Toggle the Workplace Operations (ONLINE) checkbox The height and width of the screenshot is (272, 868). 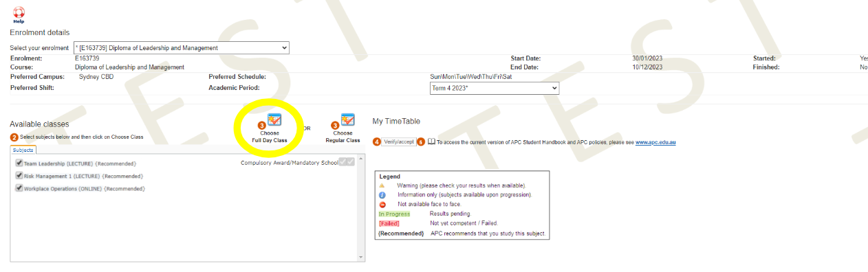19,188
